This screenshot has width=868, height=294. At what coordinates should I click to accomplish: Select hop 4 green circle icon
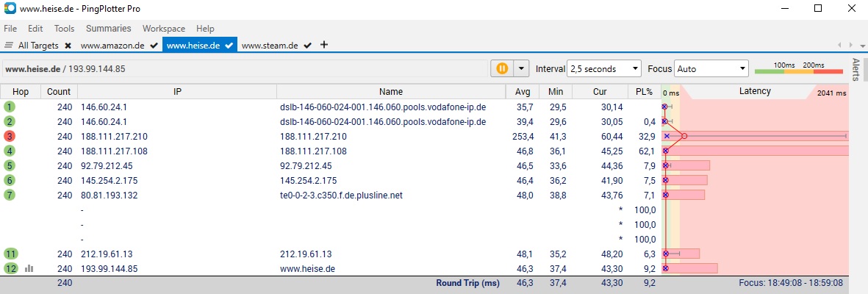point(10,151)
